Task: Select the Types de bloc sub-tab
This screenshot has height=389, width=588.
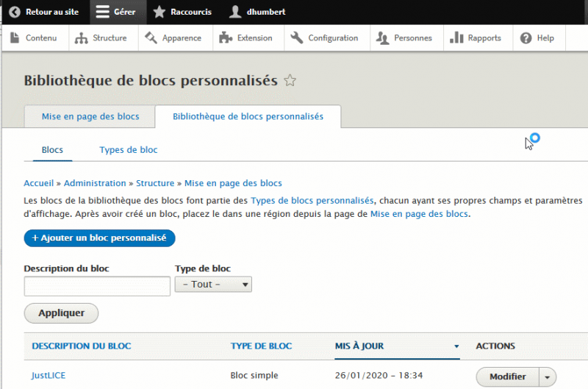Action: [129, 150]
